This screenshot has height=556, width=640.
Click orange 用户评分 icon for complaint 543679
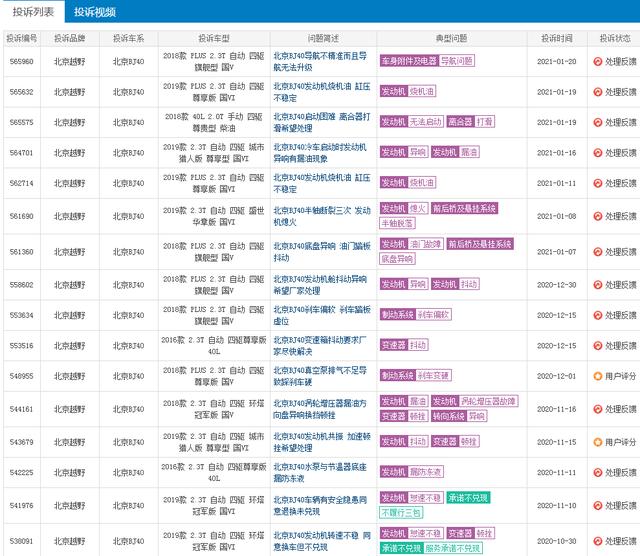(x=598, y=442)
